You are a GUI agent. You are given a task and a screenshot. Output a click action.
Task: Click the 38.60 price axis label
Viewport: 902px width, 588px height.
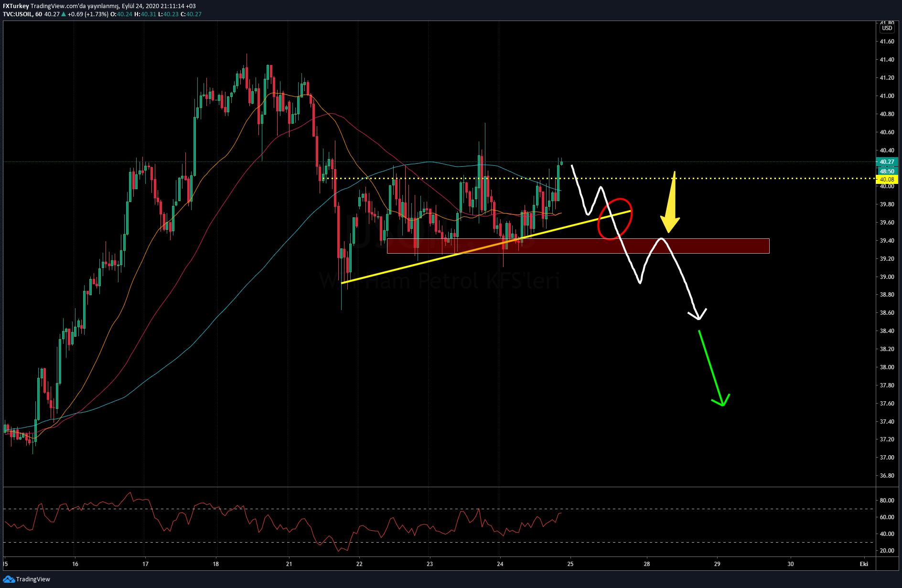tap(887, 313)
